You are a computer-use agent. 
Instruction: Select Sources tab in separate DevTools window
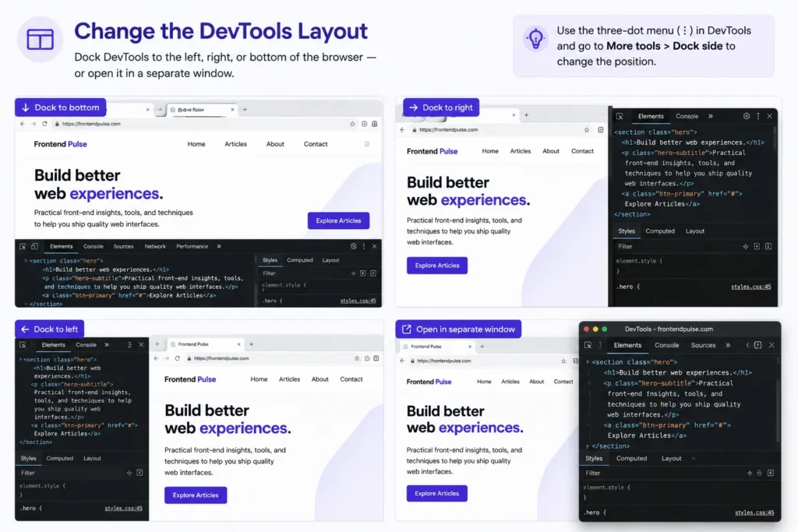pyautogui.click(x=704, y=345)
